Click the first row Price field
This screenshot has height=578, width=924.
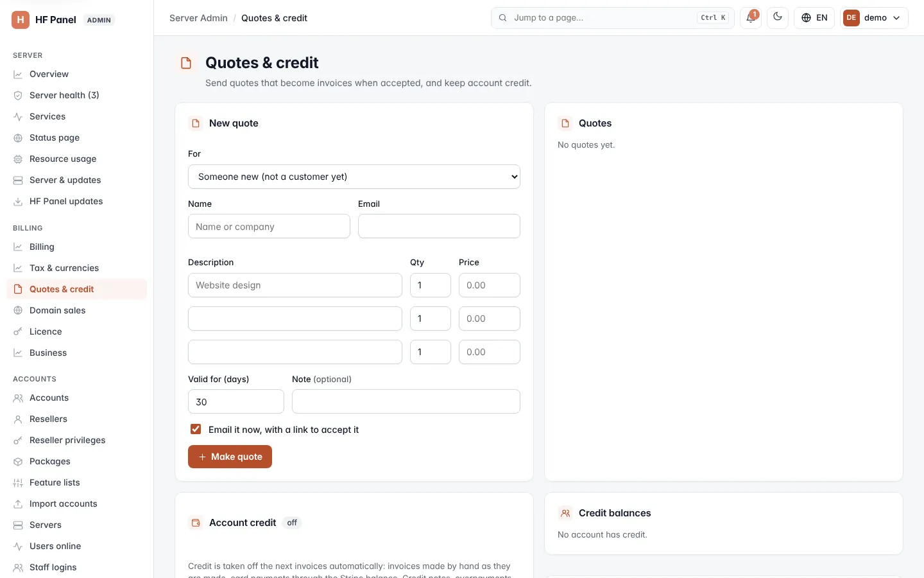click(490, 285)
